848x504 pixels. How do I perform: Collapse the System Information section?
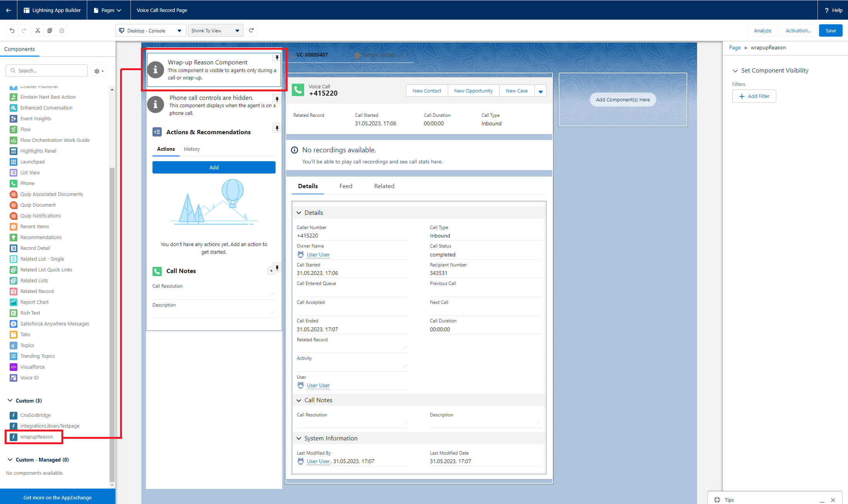coord(299,438)
